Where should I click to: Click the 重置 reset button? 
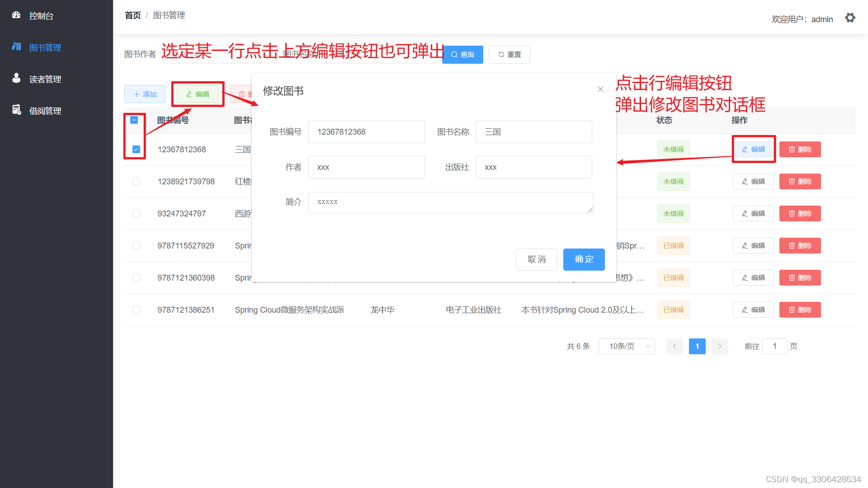coord(509,55)
